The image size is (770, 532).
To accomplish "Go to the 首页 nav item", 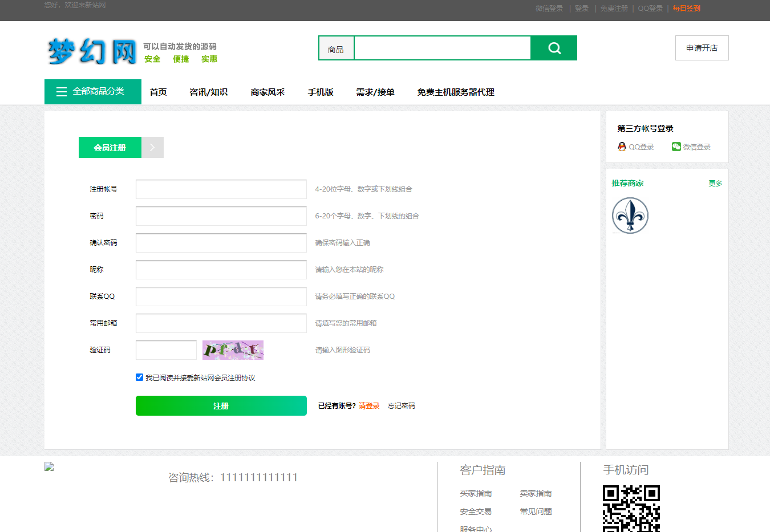I will [x=158, y=92].
